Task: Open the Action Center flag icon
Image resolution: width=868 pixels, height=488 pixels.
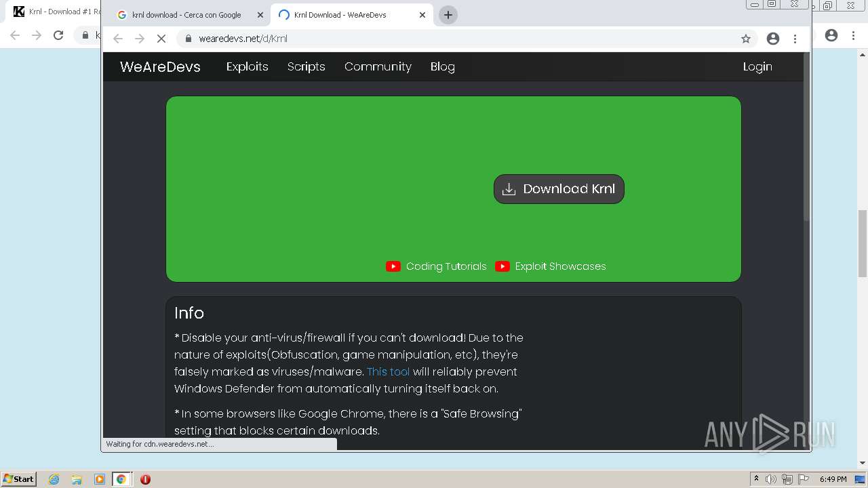Action: 802,479
